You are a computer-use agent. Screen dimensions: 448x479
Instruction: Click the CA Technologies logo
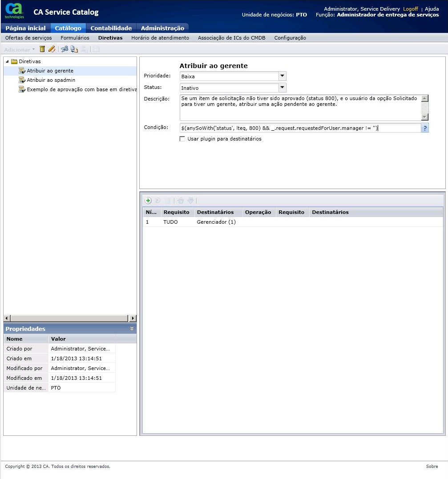pyautogui.click(x=15, y=11)
